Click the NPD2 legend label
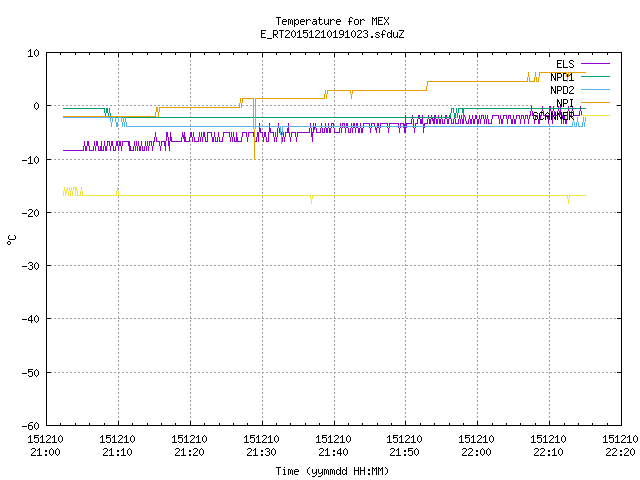 pos(562,90)
